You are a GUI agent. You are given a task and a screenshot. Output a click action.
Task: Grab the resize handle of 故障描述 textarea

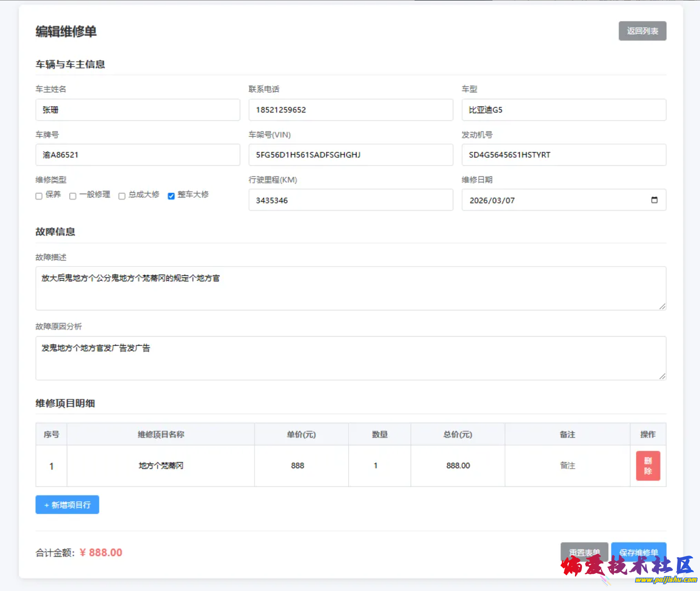click(x=662, y=306)
